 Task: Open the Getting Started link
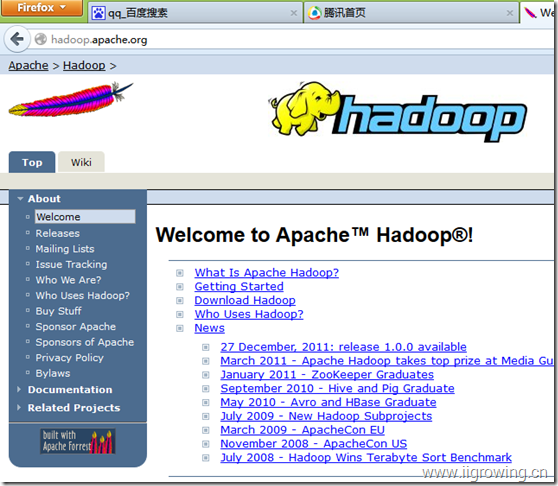click(x=239, y=286)
